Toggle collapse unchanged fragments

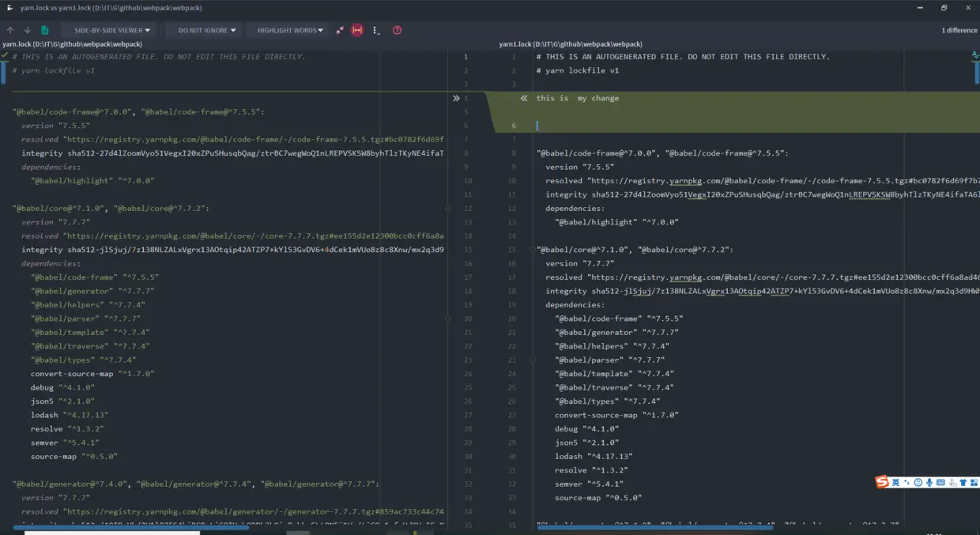[x=340, y=30]
